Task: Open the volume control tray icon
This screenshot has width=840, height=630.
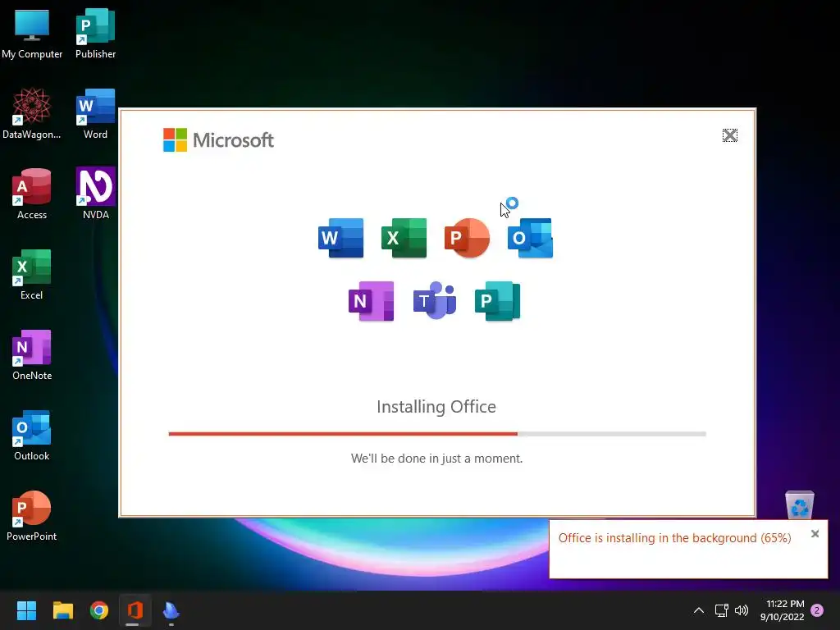Action: (742, 610)
